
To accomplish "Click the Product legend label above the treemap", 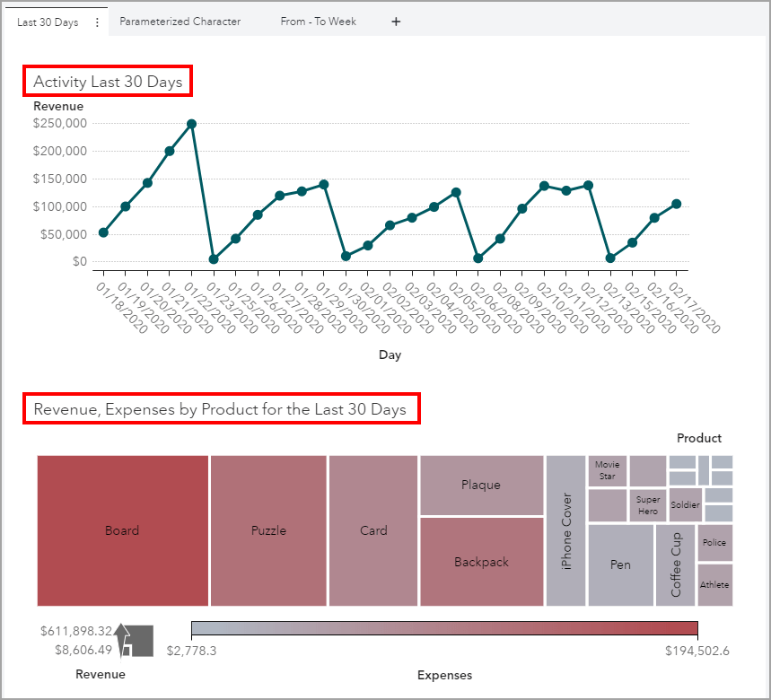I will click(x=699, y=438).
